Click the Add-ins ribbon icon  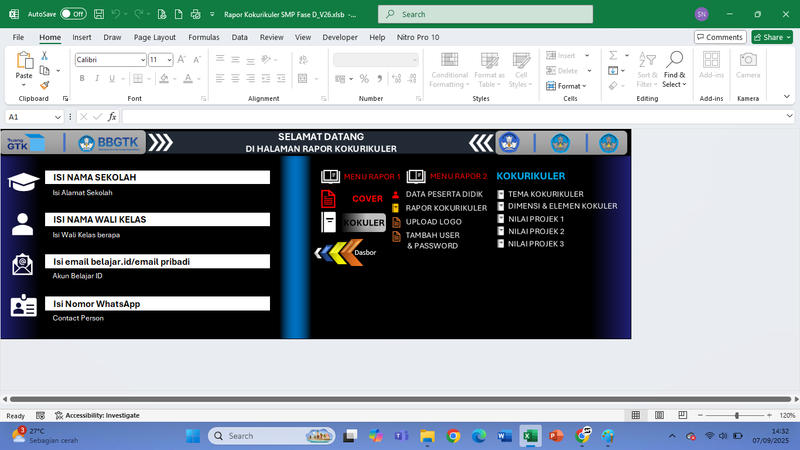[x=711, y=66]
